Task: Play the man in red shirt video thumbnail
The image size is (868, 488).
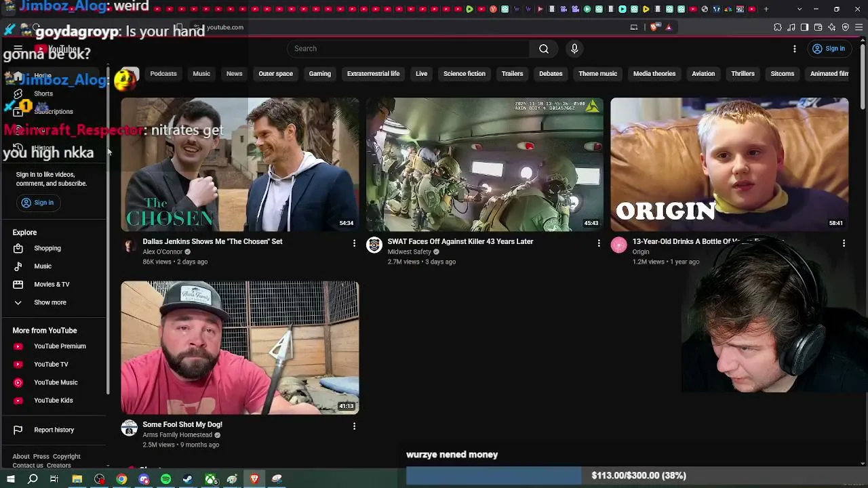Action: 240,347
